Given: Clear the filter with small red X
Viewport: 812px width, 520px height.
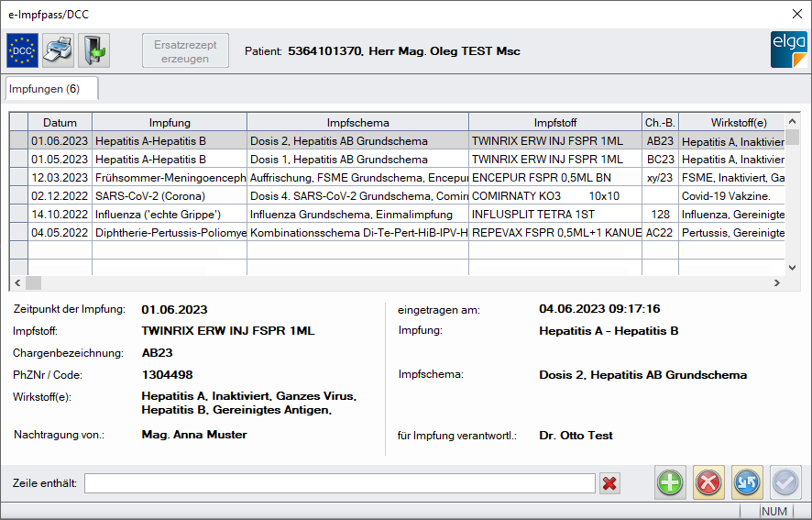Looking at the screenshot, I should point(609,483).
